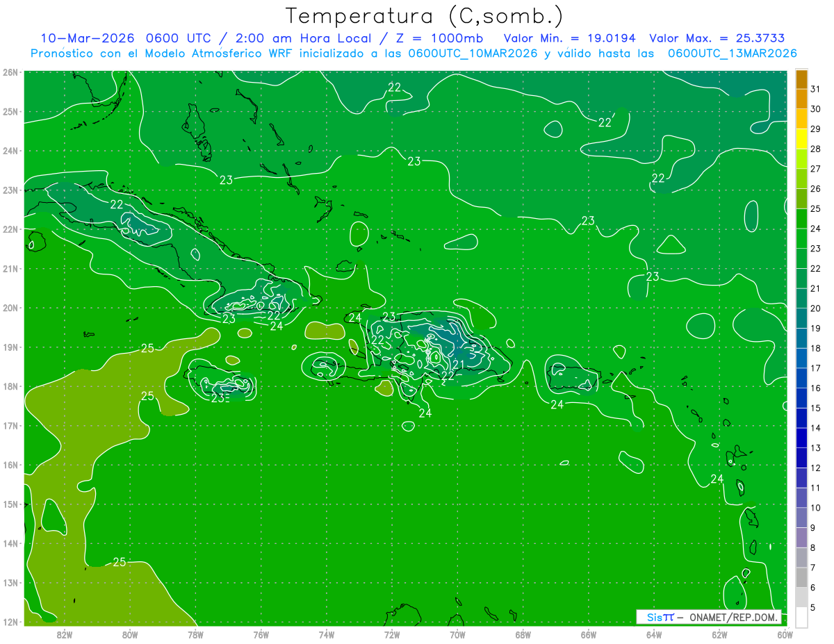Image resolution: width=834 pixels, height=644 pixels.
Task: Click the '5' label on the color legend
Action: point(813,607)
